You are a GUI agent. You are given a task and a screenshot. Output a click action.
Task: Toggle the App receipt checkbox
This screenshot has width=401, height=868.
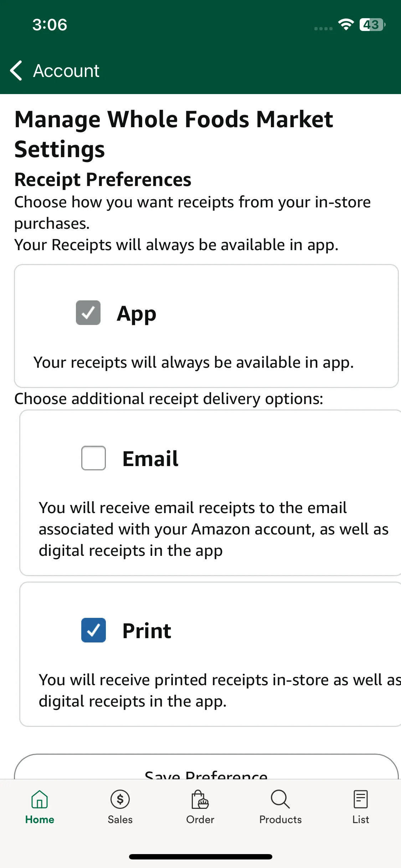pos(88,313)
